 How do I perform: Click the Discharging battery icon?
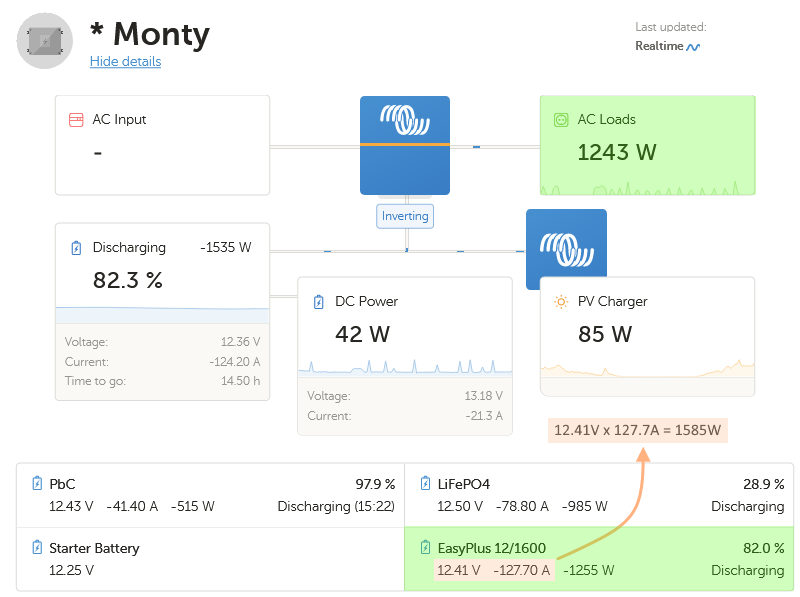[x=76, y=248]
